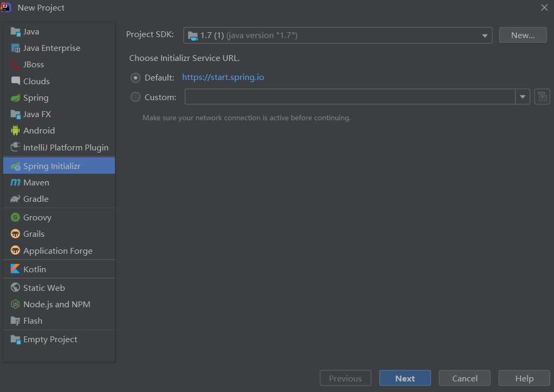
Task: Select the "Flash" list entry
Action: 59,321
